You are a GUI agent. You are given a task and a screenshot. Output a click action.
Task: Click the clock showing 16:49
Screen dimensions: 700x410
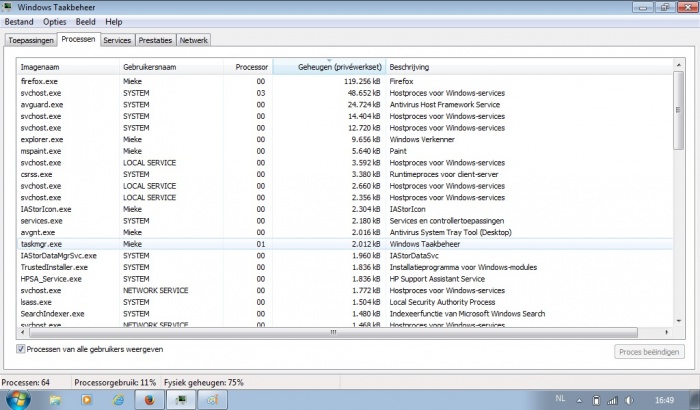664,400
